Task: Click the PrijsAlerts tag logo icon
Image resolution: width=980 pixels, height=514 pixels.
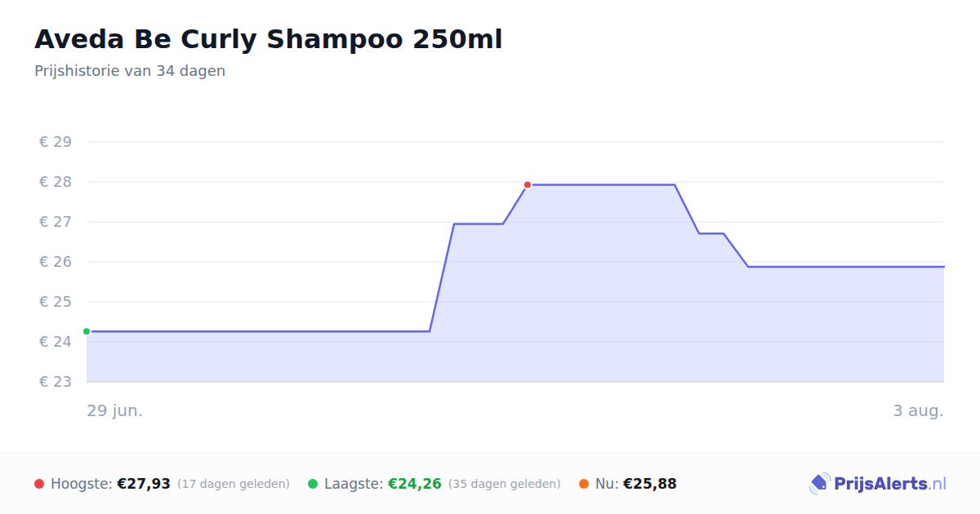Action: (820, 484)
